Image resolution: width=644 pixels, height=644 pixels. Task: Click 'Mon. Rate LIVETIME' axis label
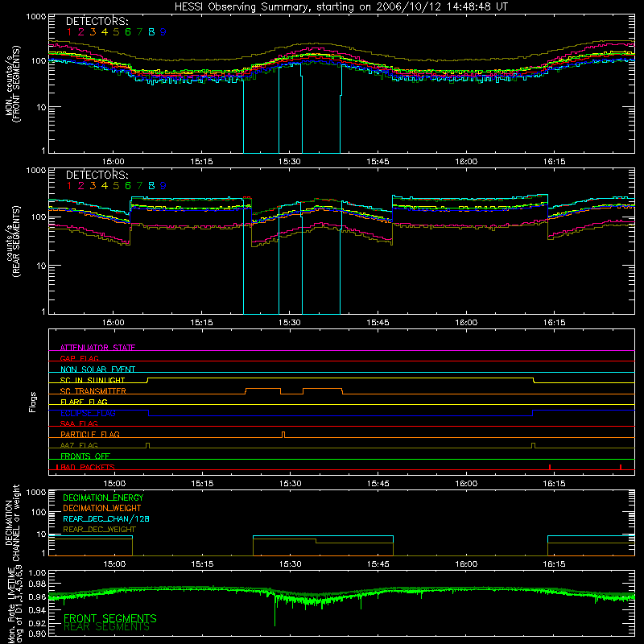click(x=12, y=605)
